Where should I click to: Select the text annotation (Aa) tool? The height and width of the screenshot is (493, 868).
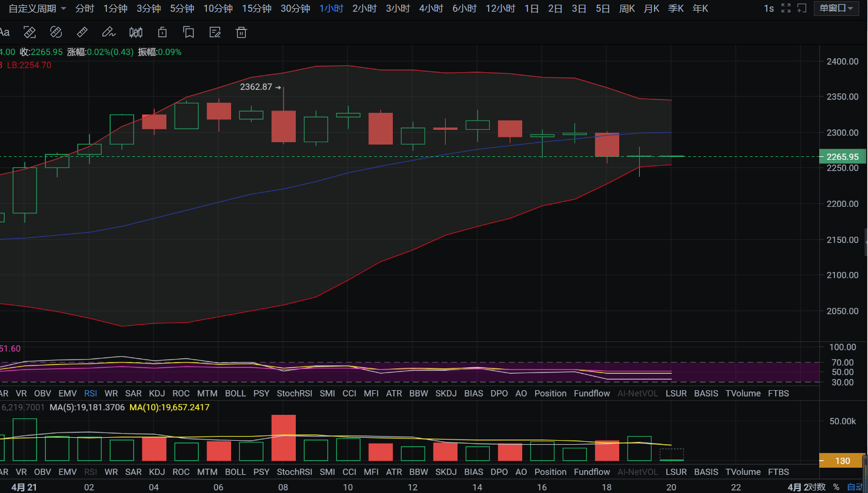click(5, 32)
